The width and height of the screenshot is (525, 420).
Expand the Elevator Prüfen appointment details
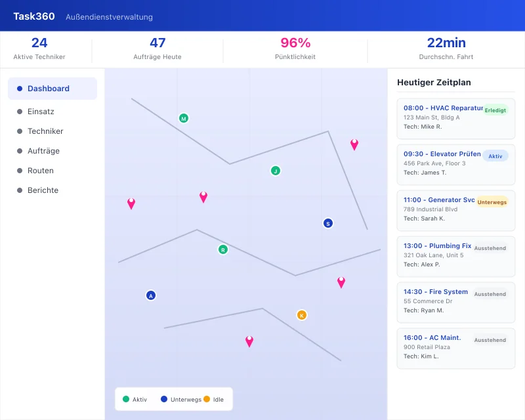(x=455, y=164)
